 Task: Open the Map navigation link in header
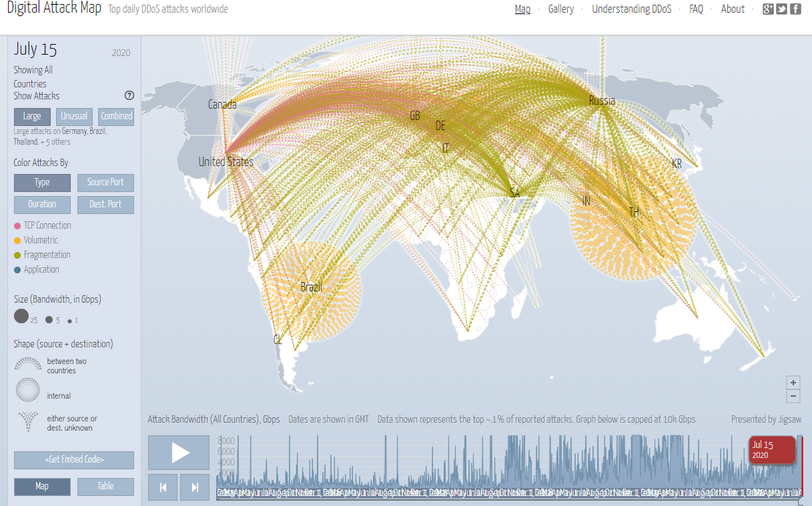pos(522,9)
